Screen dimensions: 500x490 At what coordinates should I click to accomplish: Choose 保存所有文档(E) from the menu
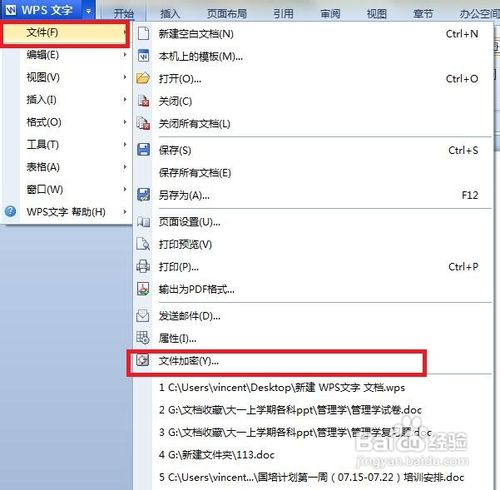tap(313, 173)
